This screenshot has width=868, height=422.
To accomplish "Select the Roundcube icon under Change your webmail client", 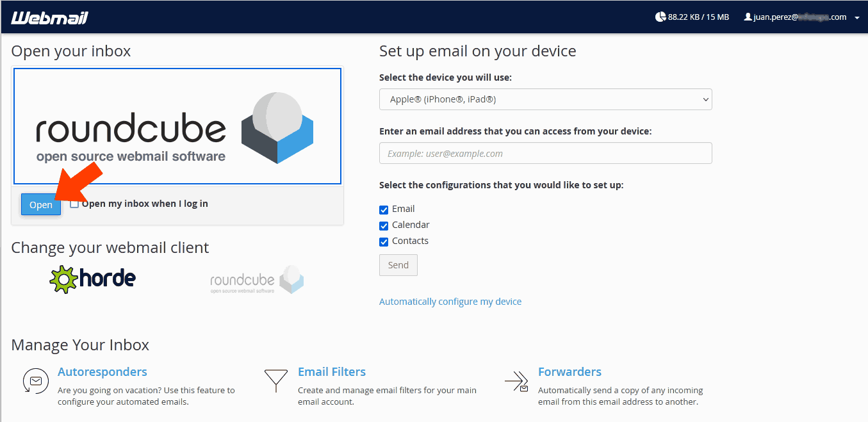I will (x=256, y=279).
